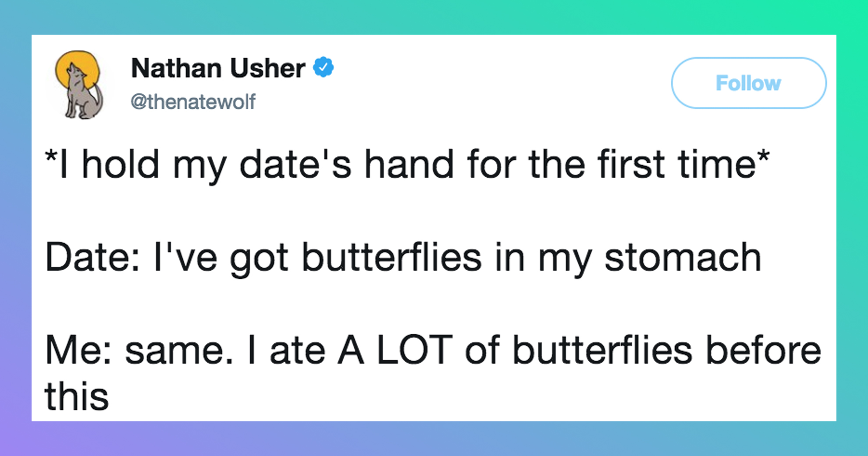Image resolution: width=868 pixels, height=456 pixels.
Task: Select the line about holding date's hand
Action: point(407,165)
